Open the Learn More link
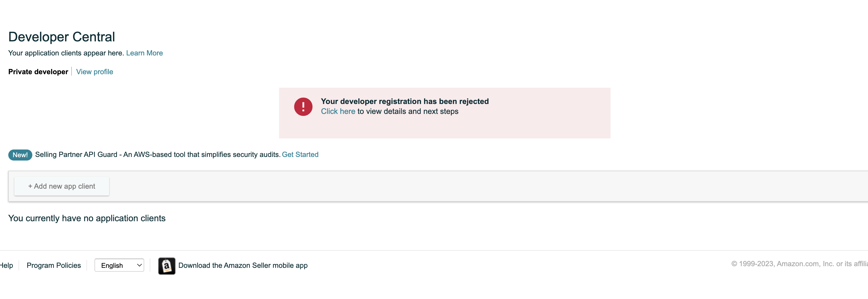The image size is (868, 299). tap(144, 53)
